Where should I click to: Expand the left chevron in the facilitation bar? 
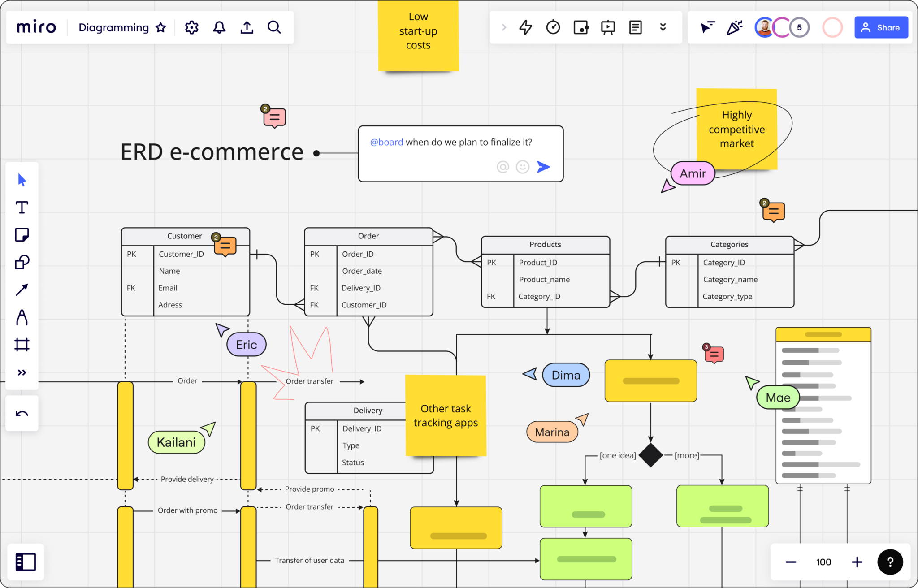click(x=504, y=27)
